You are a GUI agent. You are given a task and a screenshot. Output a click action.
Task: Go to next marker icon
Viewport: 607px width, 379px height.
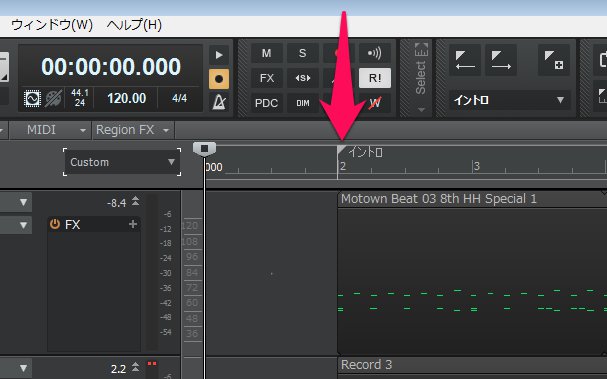tap(501, 60)
